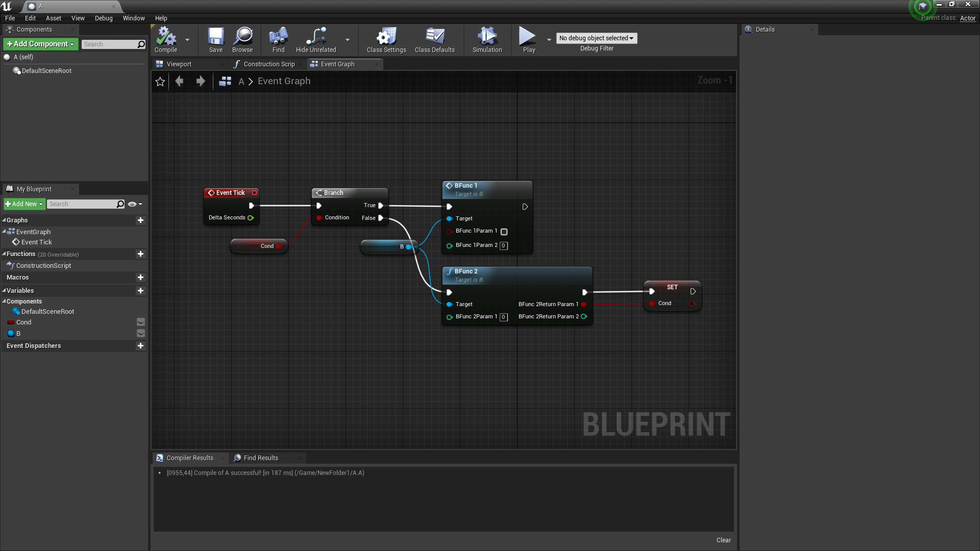Image resolution: width=980 pixels, height=551 pixels.
Task: Click the Compile toolbar icon
Action: click(x=166, y=37)
